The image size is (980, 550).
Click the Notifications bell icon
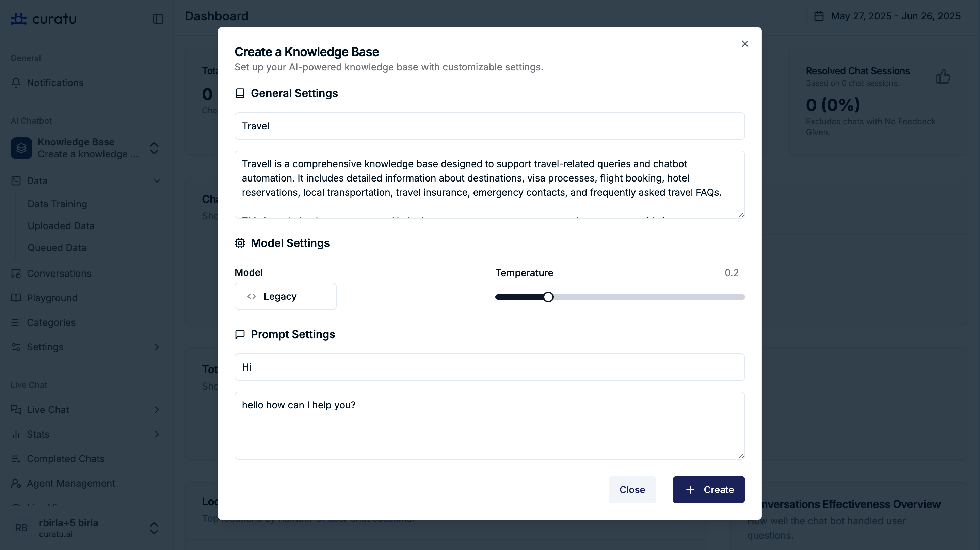16,83
